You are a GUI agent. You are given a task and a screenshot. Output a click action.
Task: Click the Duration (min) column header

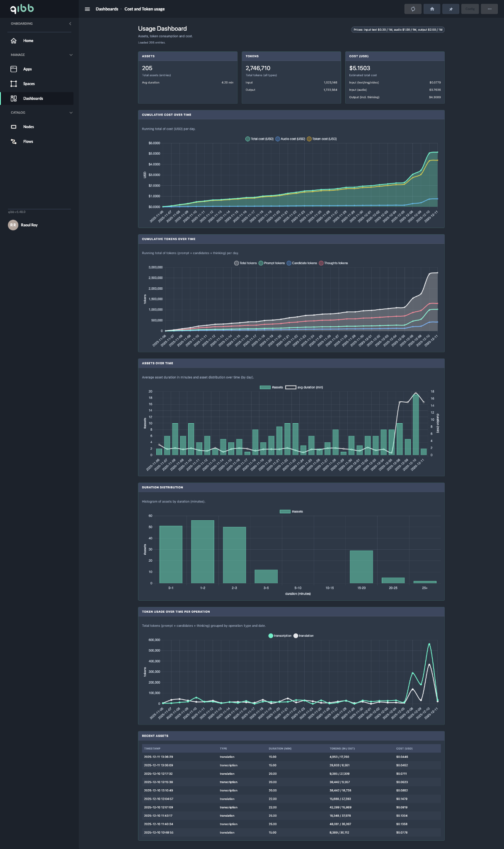click(280, 748)
